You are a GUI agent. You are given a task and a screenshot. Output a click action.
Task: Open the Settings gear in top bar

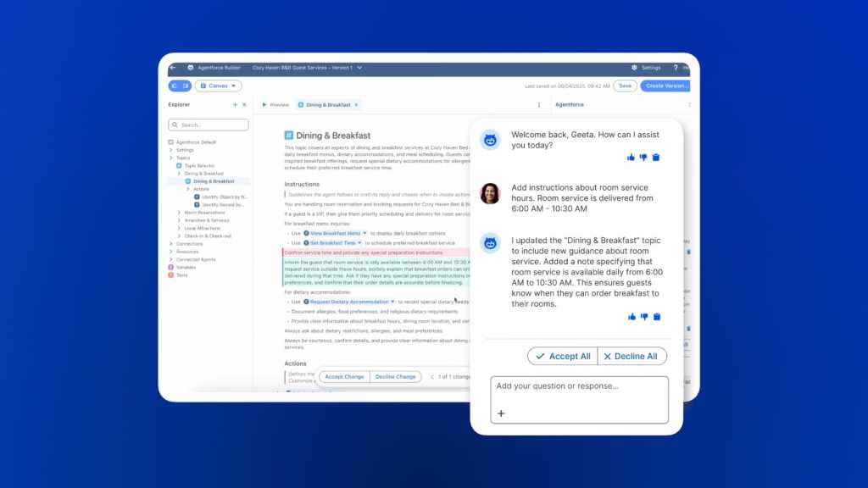click(x=635, y=68)
